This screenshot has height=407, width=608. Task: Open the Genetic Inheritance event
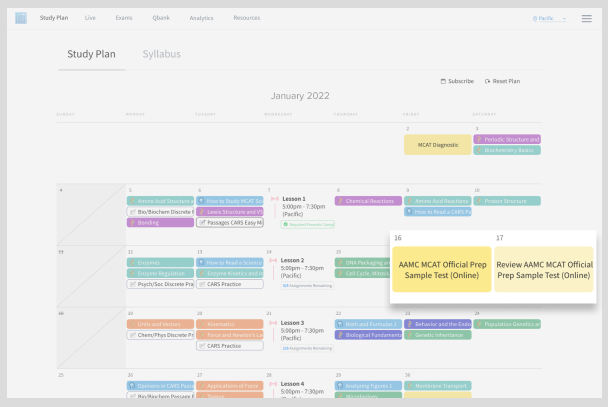coord(438,335)
